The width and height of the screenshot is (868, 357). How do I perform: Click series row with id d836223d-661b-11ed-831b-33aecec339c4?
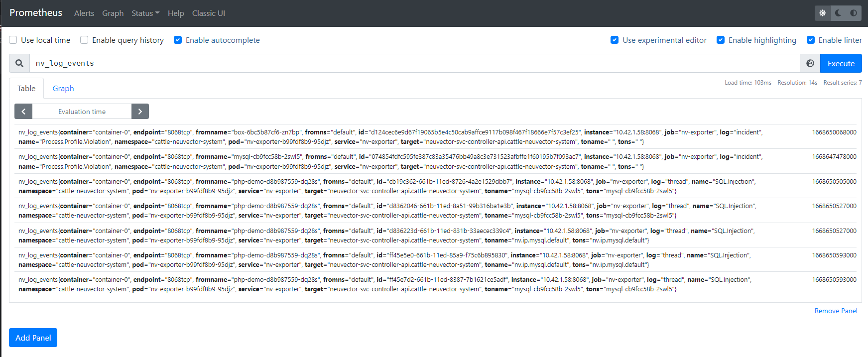435,236
